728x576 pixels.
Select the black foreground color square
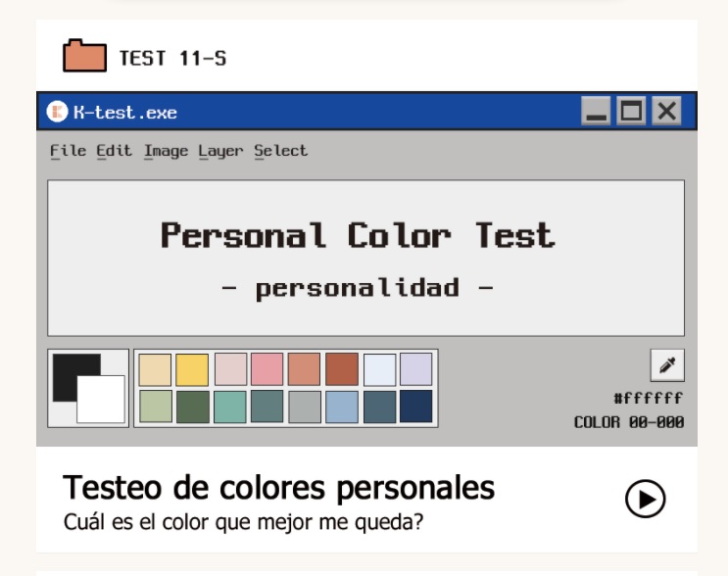(x=76, y=377)
